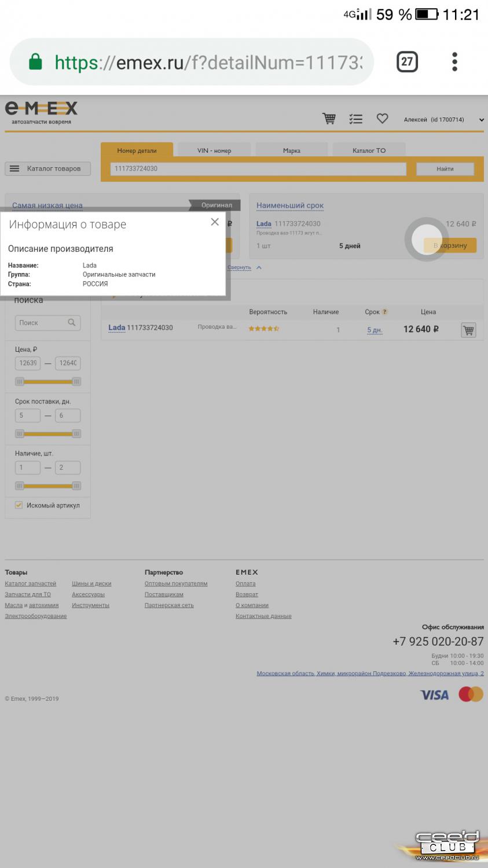Screen dimensions: 488x868
Task: Click the 'Найти' search button
Action: [x=445, y=169]
